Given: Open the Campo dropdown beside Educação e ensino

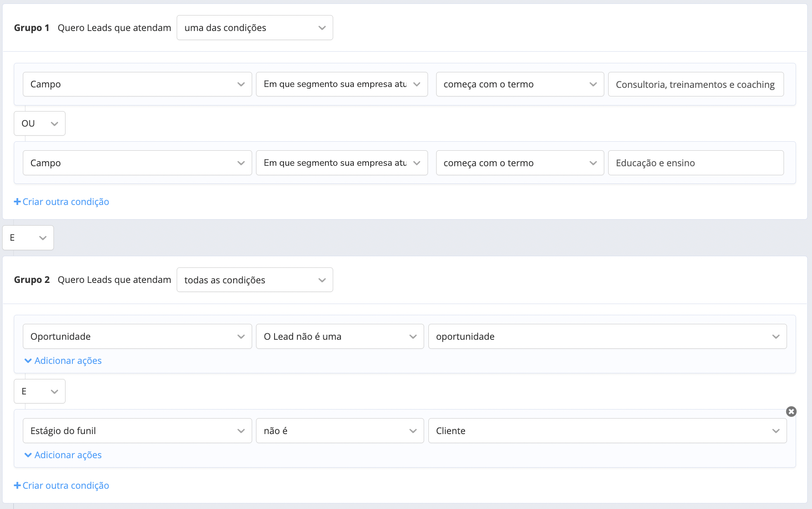Looking at the screenshot, I should point(137,163).
